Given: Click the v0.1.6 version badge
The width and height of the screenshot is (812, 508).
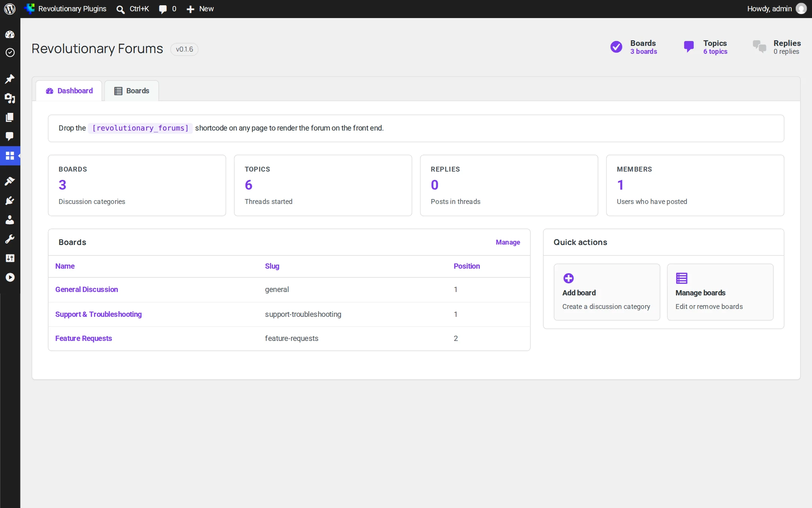Looking at the screenshot, I should pyautogui.click(x=184, y=49).
